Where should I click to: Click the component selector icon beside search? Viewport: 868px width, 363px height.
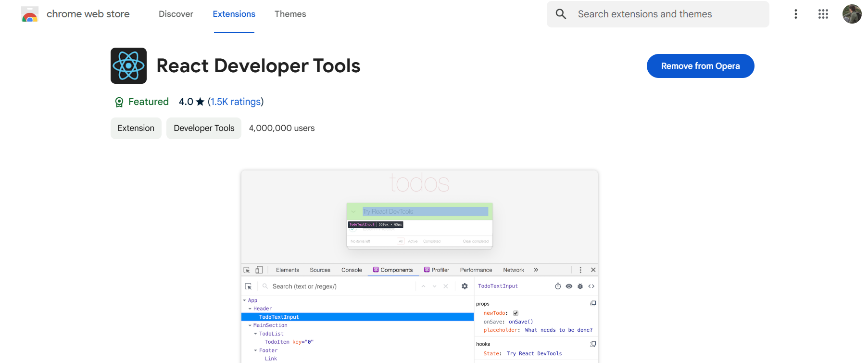tap(249, 286)
